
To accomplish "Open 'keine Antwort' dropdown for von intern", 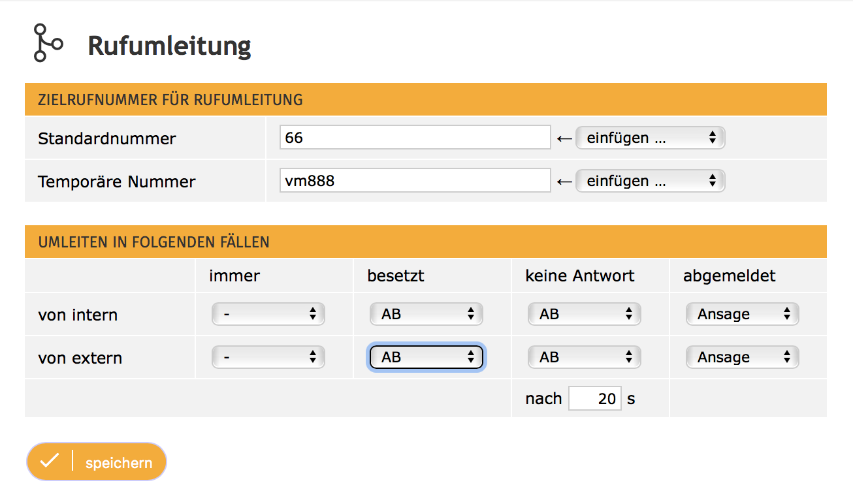I will [x=585, y=314].
